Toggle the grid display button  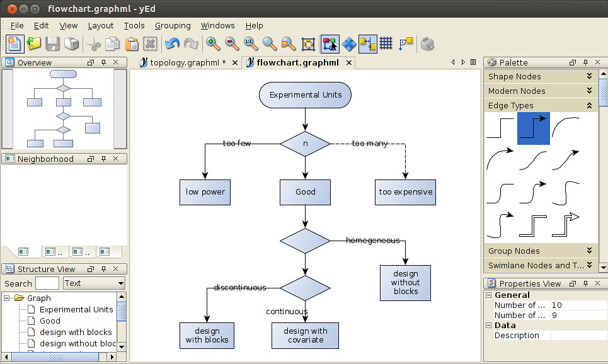(x=386, y=43)
